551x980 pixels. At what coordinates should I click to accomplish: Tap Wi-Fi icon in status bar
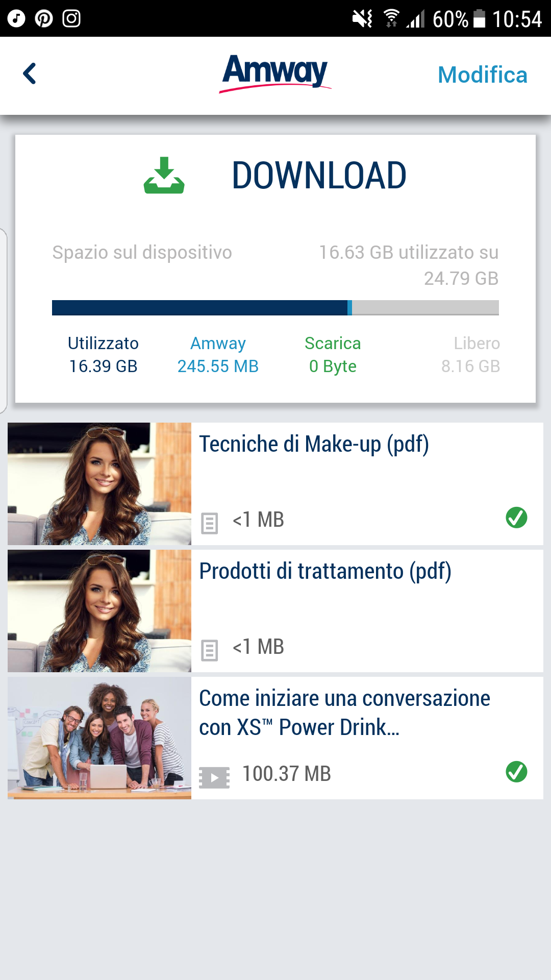click(x=391, y=18)
